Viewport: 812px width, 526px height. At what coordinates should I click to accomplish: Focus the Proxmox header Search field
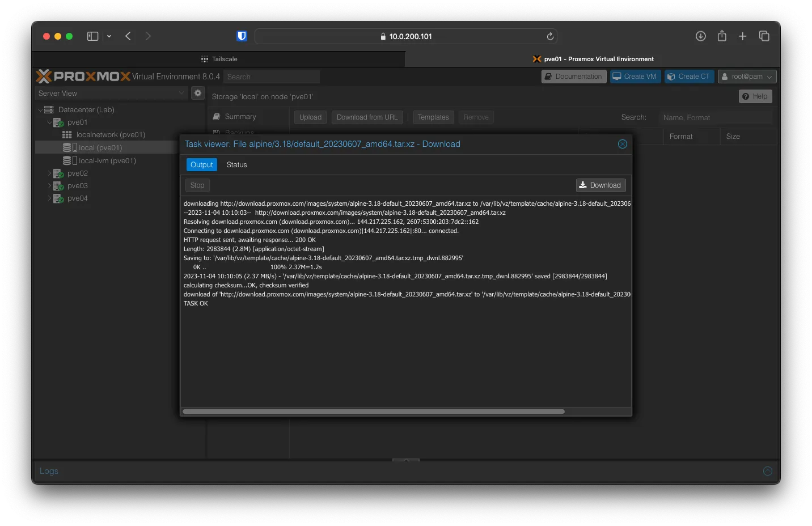tap(272, 77)
